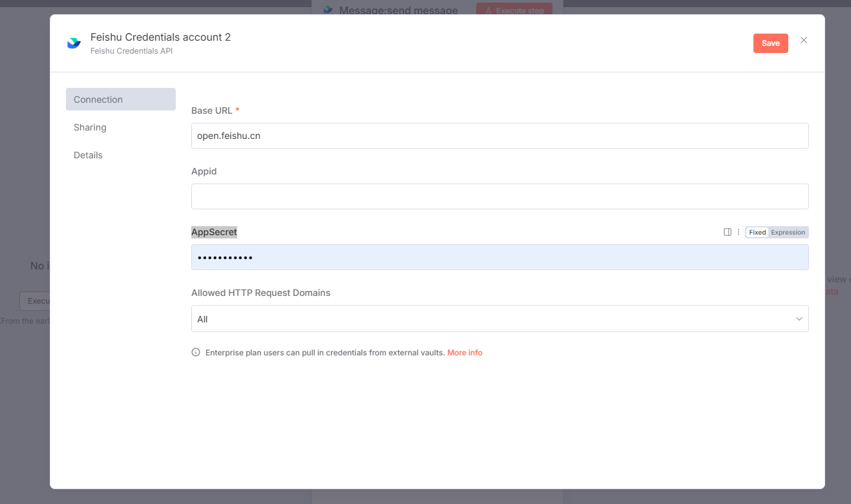
Task: Click the highlighted AppSecret label
Action: click(x=214, y=232)
